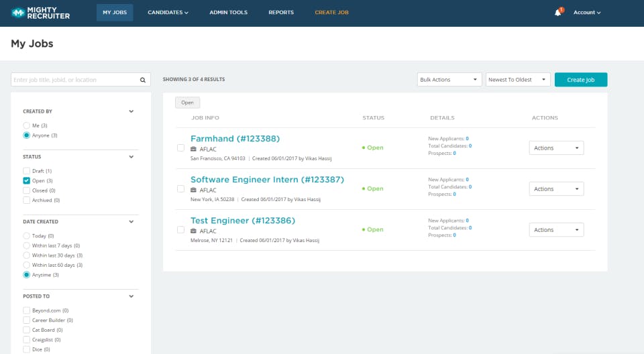
Task: Click briefcase icon in Software Engineer Intern row
Action: pyautogui.click(x=193, y=190)
